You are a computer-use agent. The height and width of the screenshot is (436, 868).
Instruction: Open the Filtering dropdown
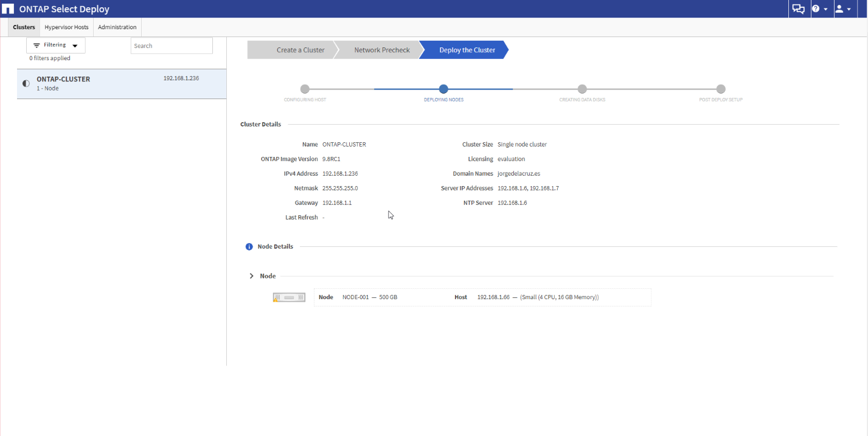point(56,46)
